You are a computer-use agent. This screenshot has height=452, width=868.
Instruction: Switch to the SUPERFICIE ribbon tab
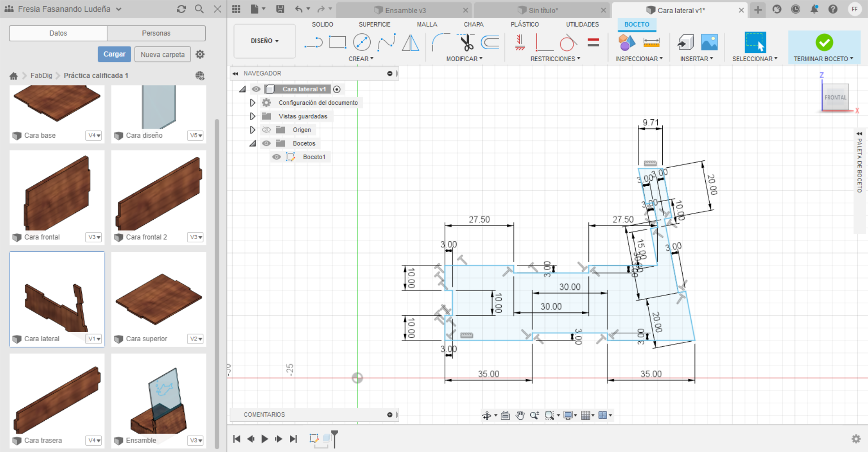click(374, 24)
